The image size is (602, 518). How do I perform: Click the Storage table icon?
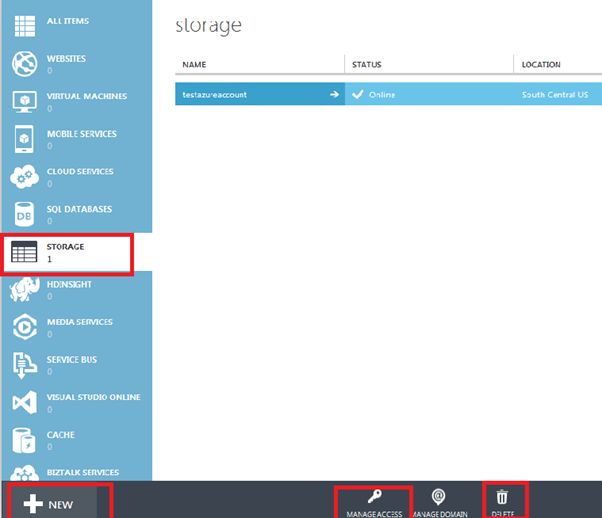click(24, 252)
